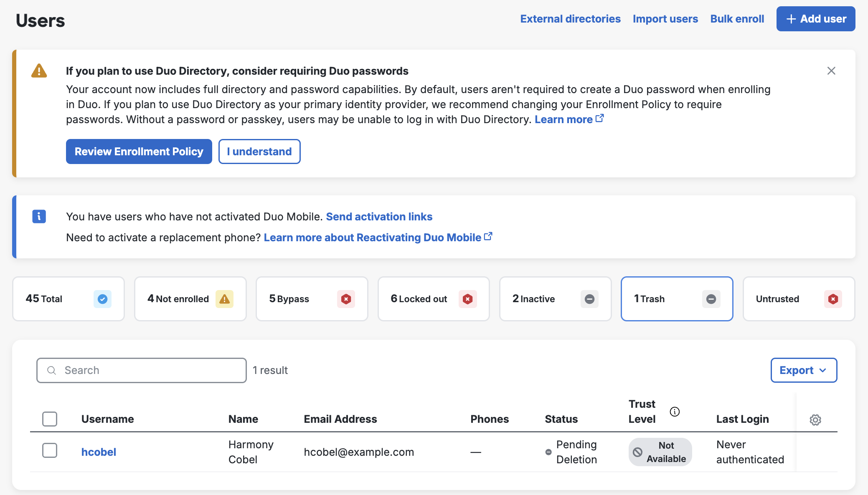The image size is (868, 495).
Task: Tick the checkbox for hcobel row
Action: click(50, 450)
